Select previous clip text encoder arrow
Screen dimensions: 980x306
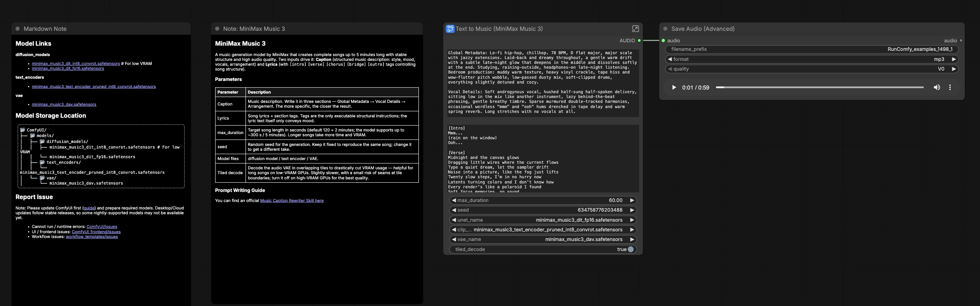point(454,229)
